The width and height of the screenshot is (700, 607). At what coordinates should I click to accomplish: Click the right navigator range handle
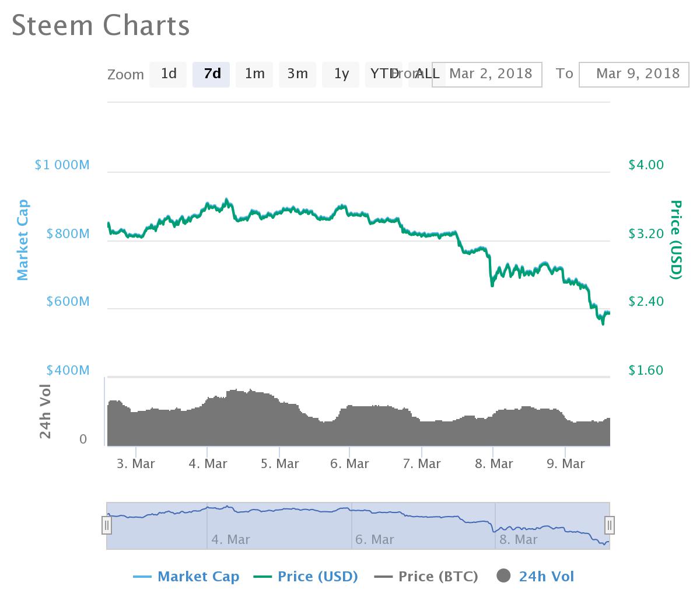pos(610,525)
